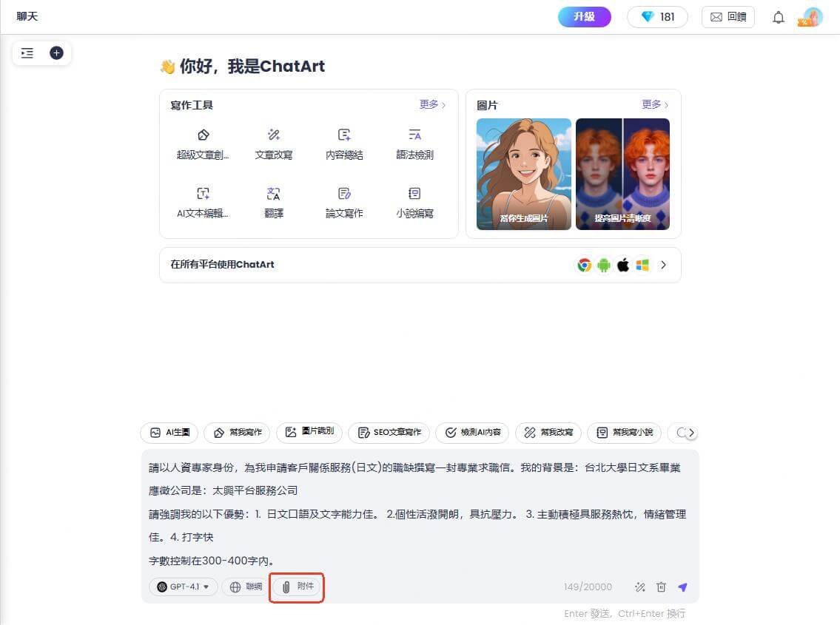Select the SEO文章寫作 quick chip
Screen dimensions: 840x625
click(389, 433)
